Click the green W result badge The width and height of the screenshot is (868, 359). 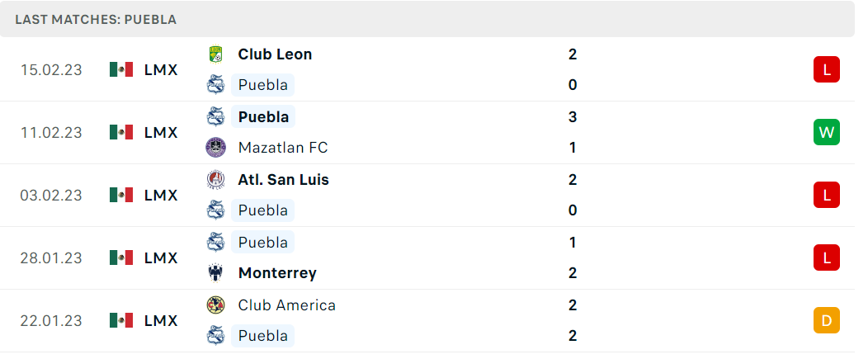[827, 132]
